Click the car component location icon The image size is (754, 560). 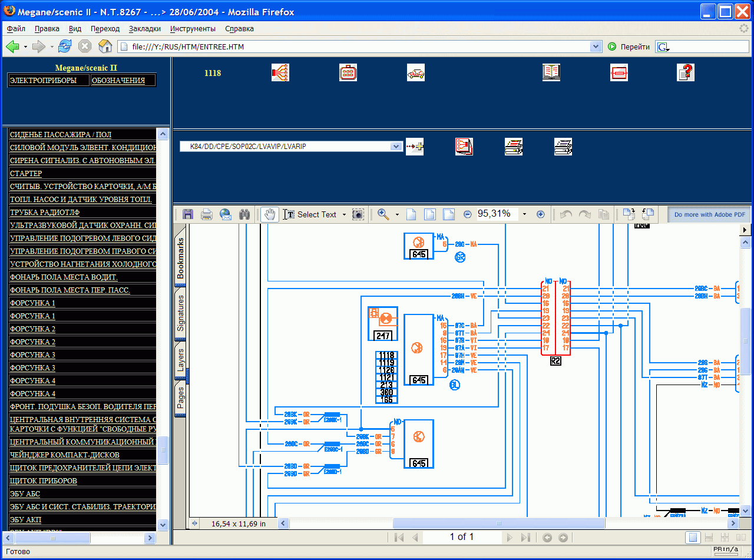click(x=416, y=72)
